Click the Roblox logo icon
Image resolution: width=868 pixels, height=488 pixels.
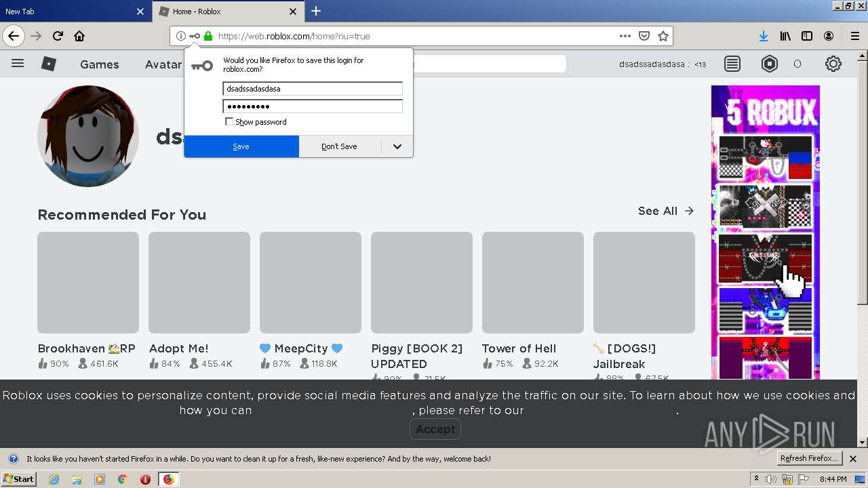coord(49,64)
